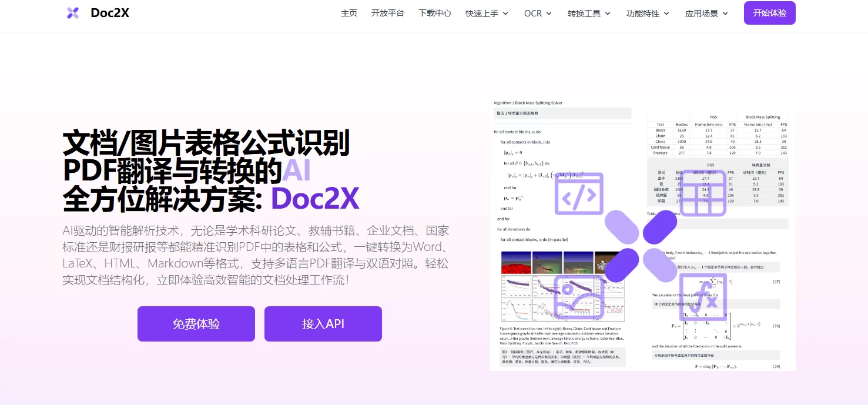Click the formula fx icon
The image size is (868, 405).
[x=703, y=297]
